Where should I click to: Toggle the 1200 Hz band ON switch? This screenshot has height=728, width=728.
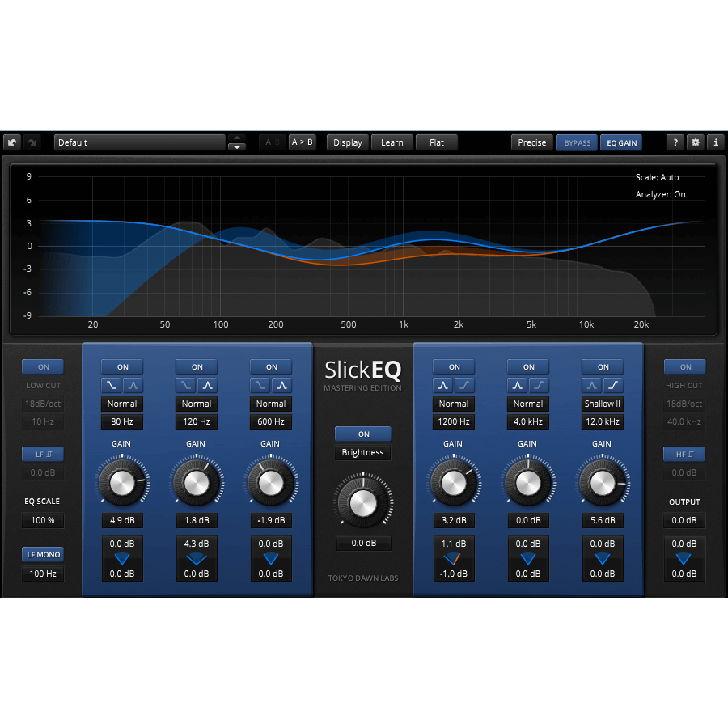(x=454, y=366)
